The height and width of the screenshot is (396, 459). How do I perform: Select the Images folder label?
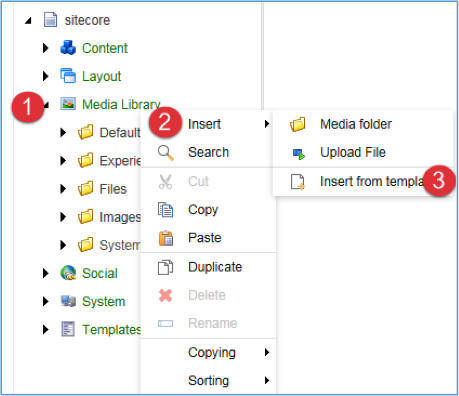(120, 217)
